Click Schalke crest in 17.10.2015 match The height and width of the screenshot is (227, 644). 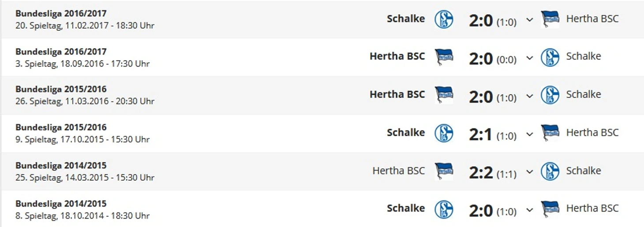click(444, 133)
